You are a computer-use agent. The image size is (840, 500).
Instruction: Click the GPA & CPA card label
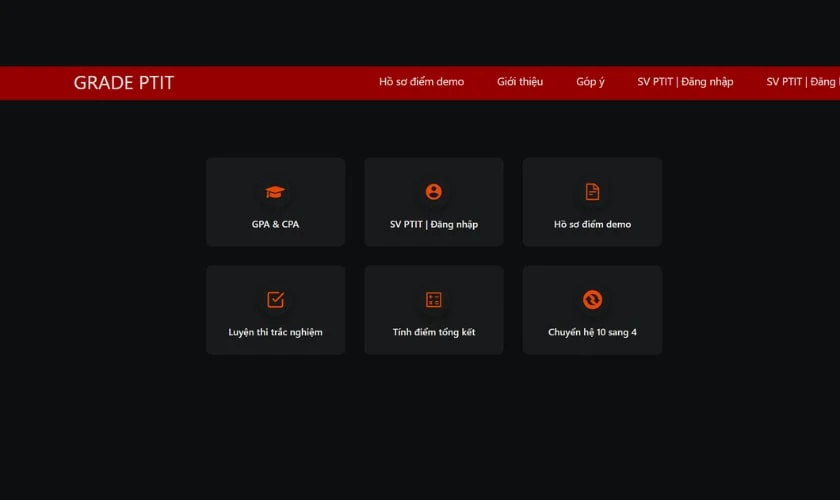[x=275, y=224]
